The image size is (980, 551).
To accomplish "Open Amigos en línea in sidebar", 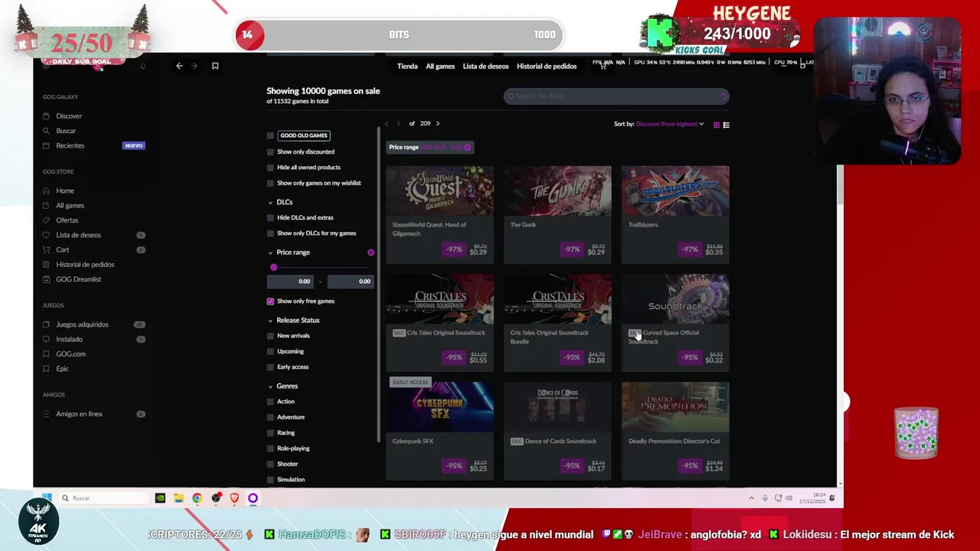I will point(79,414).
